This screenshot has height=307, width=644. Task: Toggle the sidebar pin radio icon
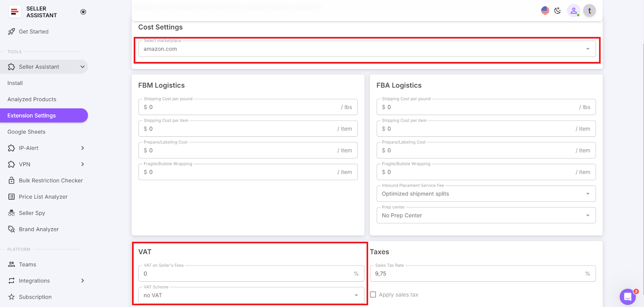[83, 12]
